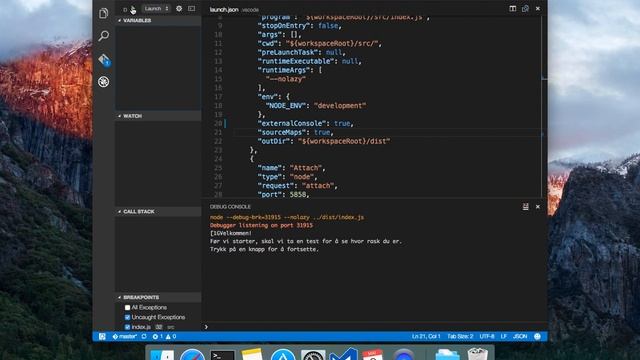Image resolution: width=640 pixels, height=360 pixels.
Task: Click the Debug Console panel title
Action: 230,207
